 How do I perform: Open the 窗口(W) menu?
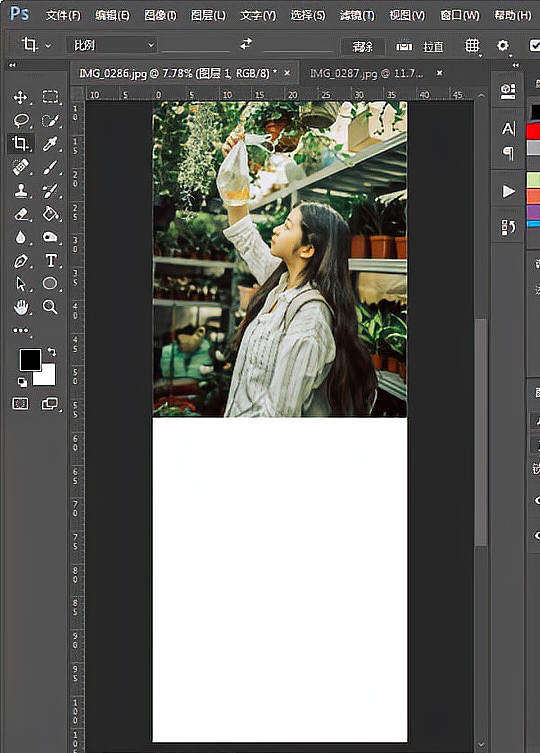(x=459, y=15)
